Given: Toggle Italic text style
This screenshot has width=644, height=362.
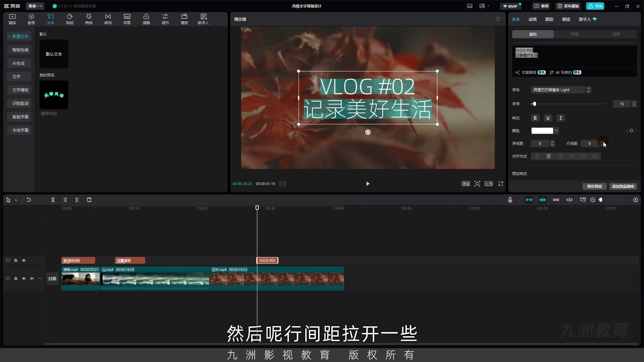Looking at the screenshot, I should (561, 118).
